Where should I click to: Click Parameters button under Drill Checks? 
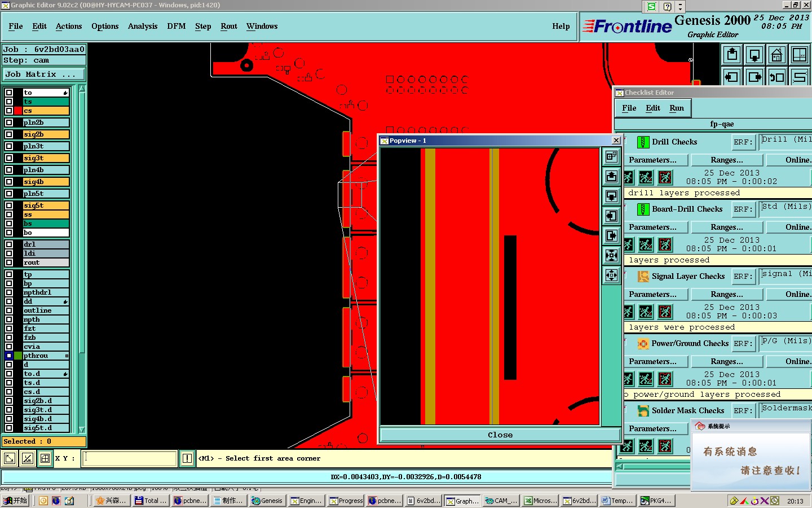click(656, 160)
